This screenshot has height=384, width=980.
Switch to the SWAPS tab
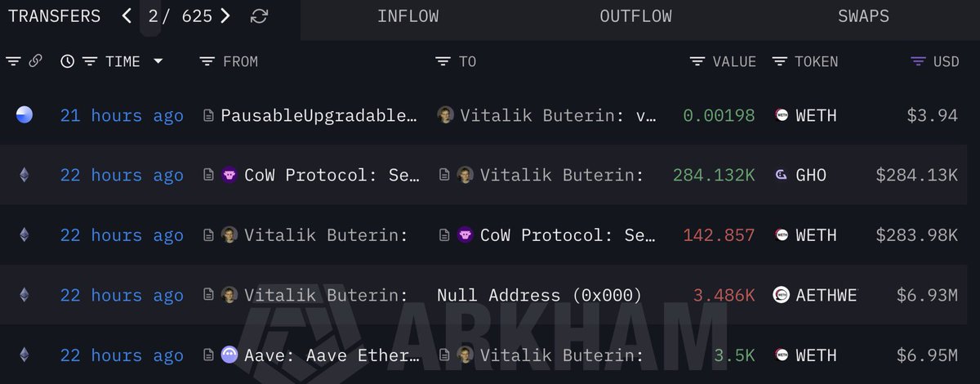pyautogui.click(x=863, y=16)
